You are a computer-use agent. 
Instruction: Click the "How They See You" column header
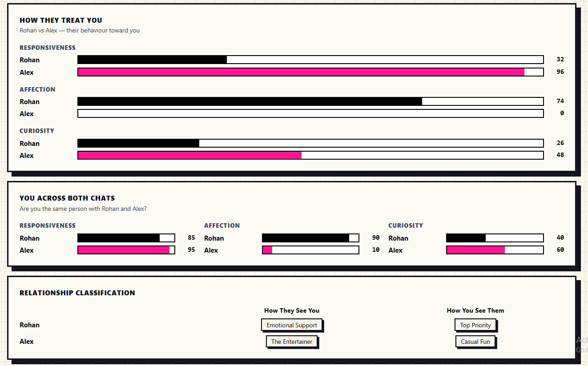tap(291, 310)
